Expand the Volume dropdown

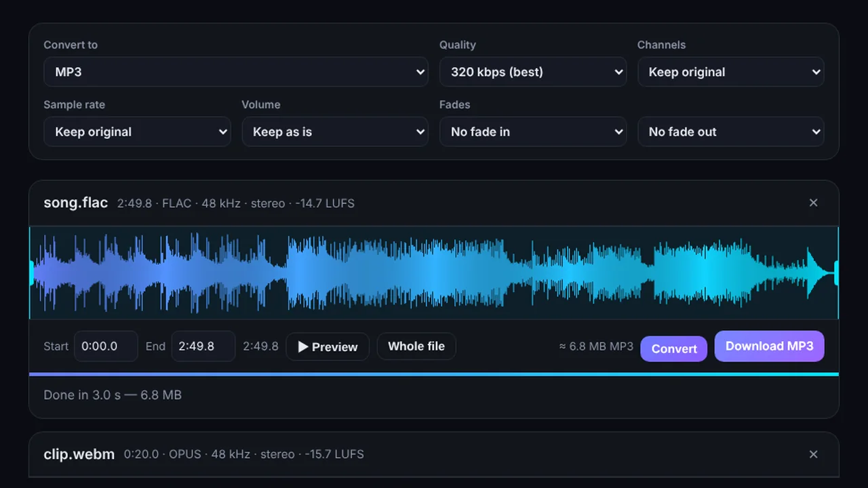click(x=335, y=131)
